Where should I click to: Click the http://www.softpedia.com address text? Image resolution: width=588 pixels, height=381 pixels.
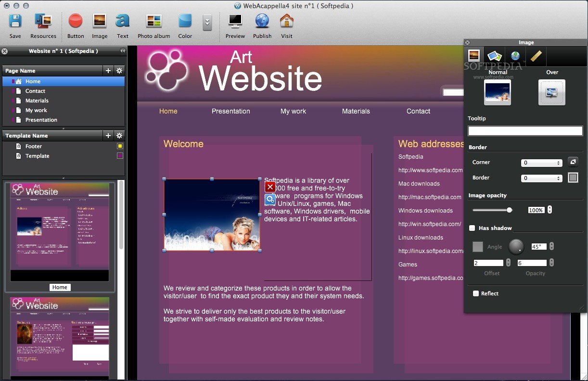point(431,170)
